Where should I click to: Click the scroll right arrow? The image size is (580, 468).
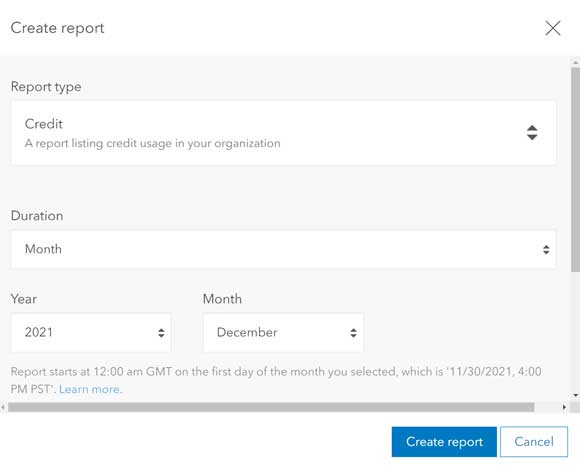coord(564,407)
